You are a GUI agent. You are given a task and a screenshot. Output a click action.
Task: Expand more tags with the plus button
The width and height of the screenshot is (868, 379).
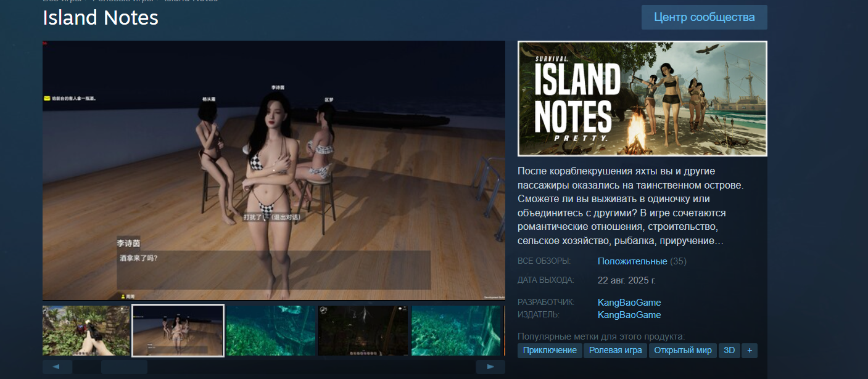click(750, 351)
